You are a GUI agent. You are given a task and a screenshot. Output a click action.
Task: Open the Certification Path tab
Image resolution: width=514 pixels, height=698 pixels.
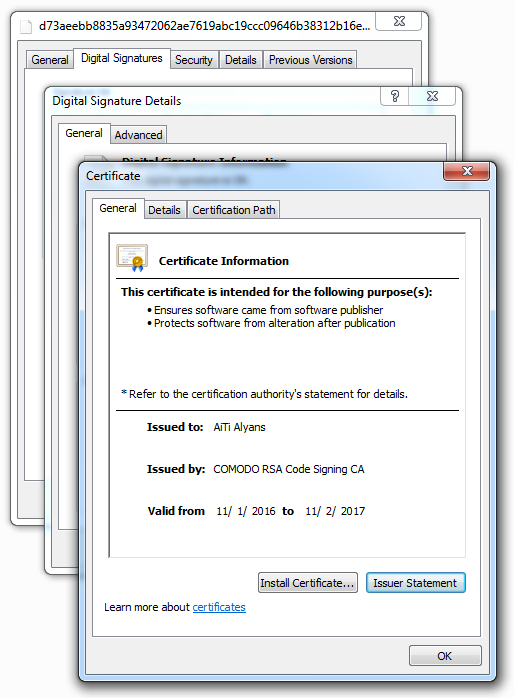[234, 210]
